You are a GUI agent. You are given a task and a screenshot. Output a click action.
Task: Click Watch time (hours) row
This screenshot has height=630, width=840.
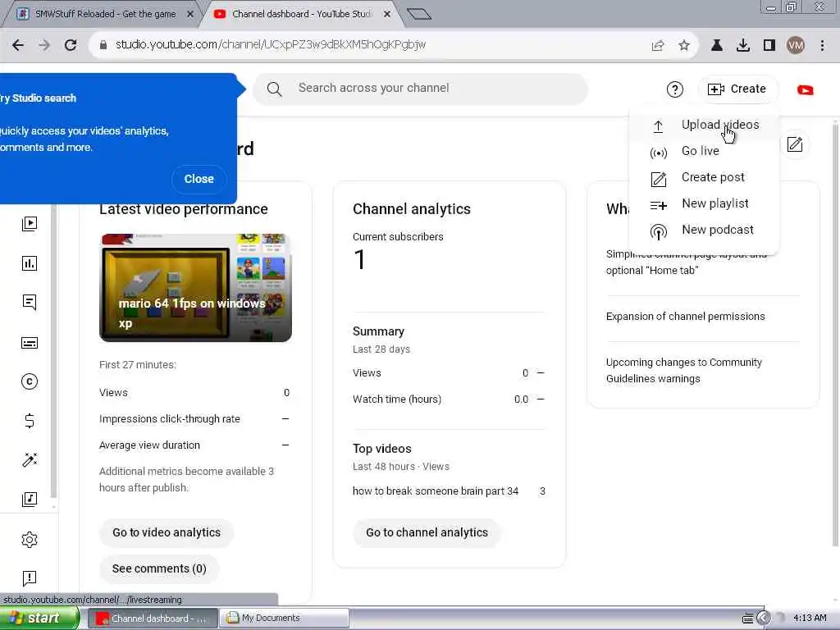(449, 399)
